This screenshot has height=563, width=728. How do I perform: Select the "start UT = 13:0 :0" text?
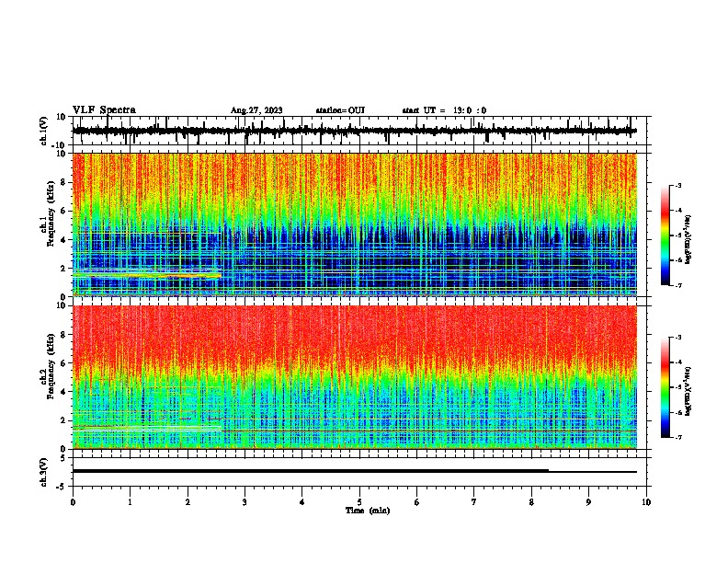pyautogui.click(x=444, y=110)
